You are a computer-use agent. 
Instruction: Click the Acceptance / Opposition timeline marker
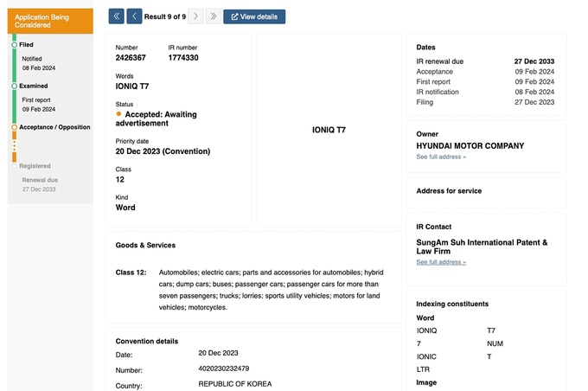point(14,127)
